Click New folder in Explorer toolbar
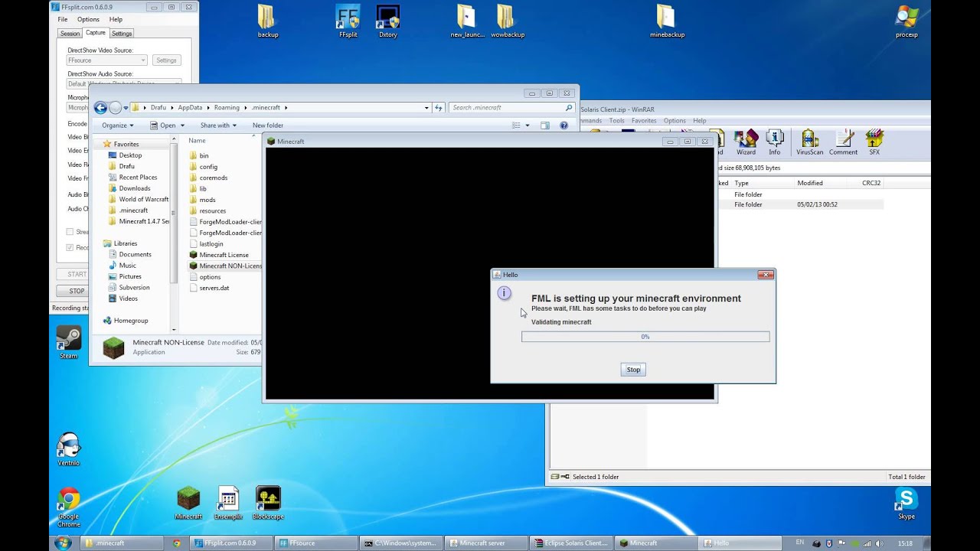The width and height of the screenshot is (980, 551). [x=268, y=126]
